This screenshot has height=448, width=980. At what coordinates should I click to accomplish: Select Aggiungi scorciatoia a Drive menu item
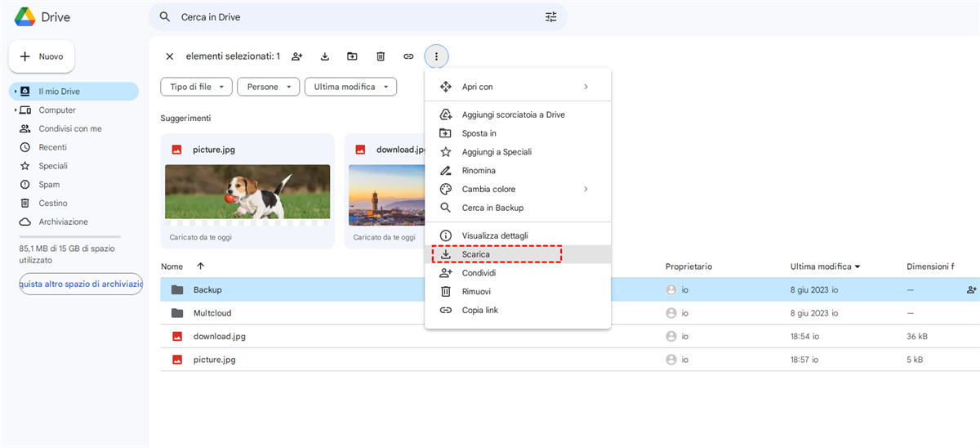click(x=518, y=114)
